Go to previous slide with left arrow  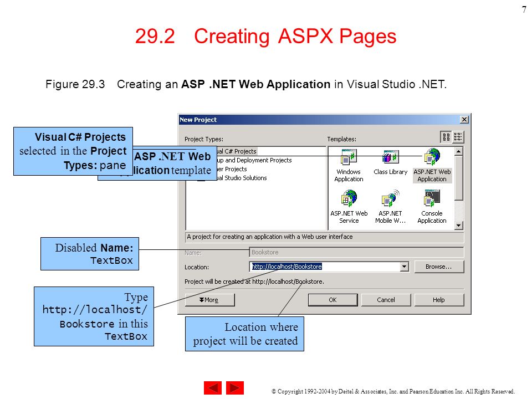pyautogui.click(x=213, y=388)
